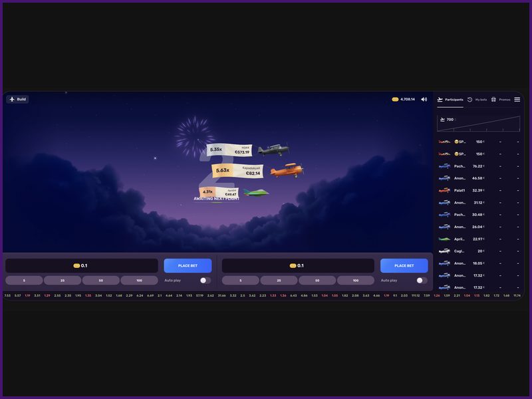Switch to the Participants tab
532x399 pixels.
click(450, 100)
